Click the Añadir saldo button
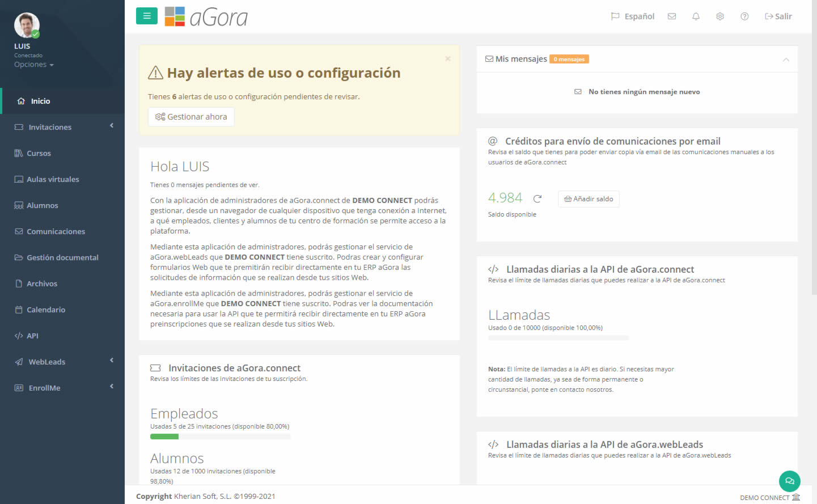The image size is (817, 504). [x=589, y=199]
